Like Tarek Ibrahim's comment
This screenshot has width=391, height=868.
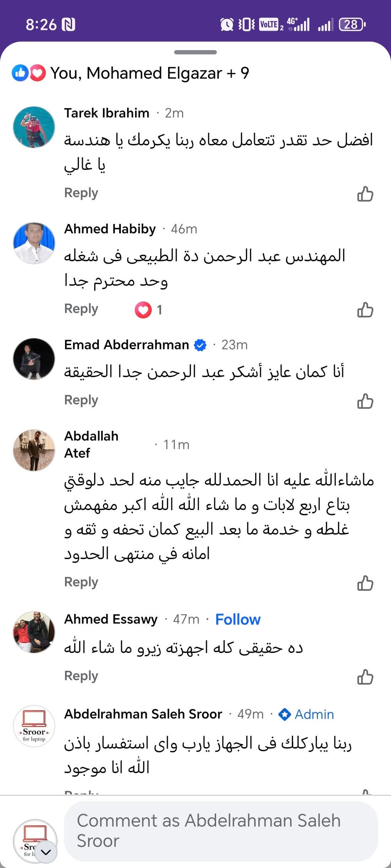click(365, 194)
